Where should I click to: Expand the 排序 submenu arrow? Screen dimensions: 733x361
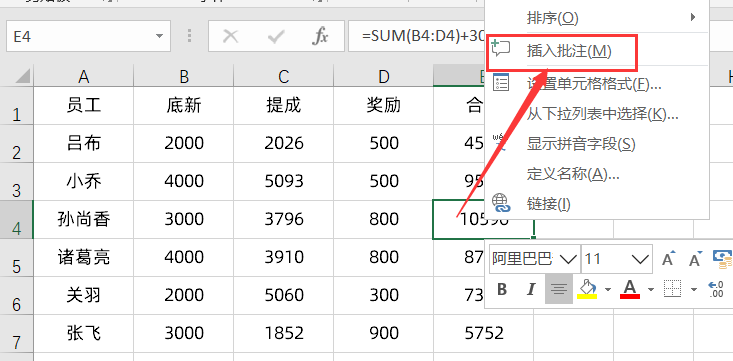[693, 18]
